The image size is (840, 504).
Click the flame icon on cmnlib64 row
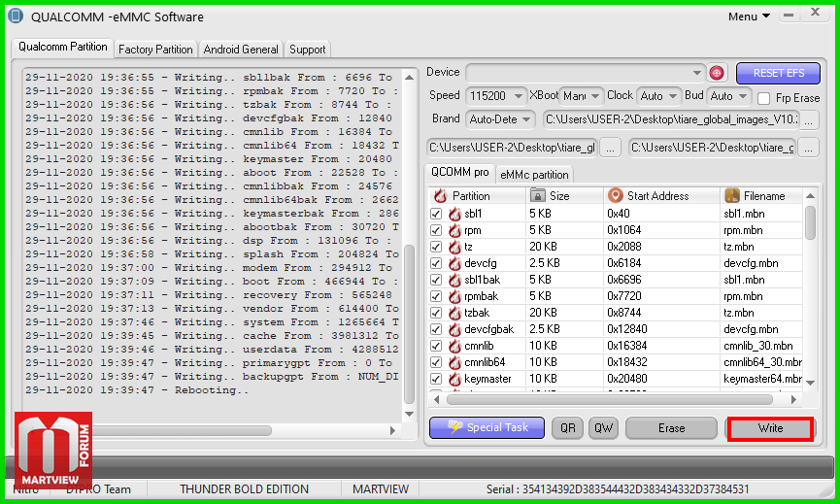click(454, 362)
